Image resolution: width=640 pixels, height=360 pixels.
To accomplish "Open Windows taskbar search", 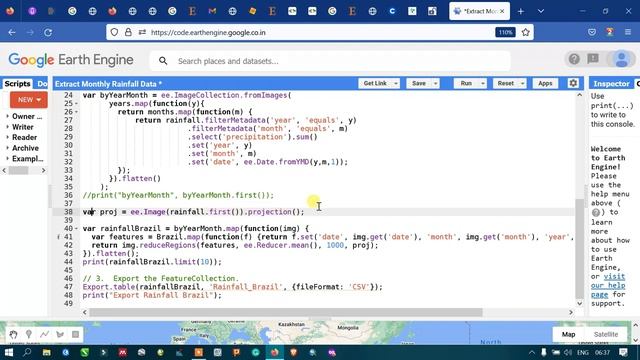I will tap(27, 352).
